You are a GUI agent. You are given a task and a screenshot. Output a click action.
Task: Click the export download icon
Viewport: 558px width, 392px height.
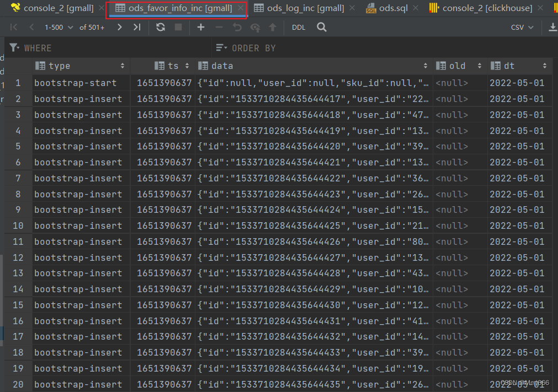pos(552,27)
